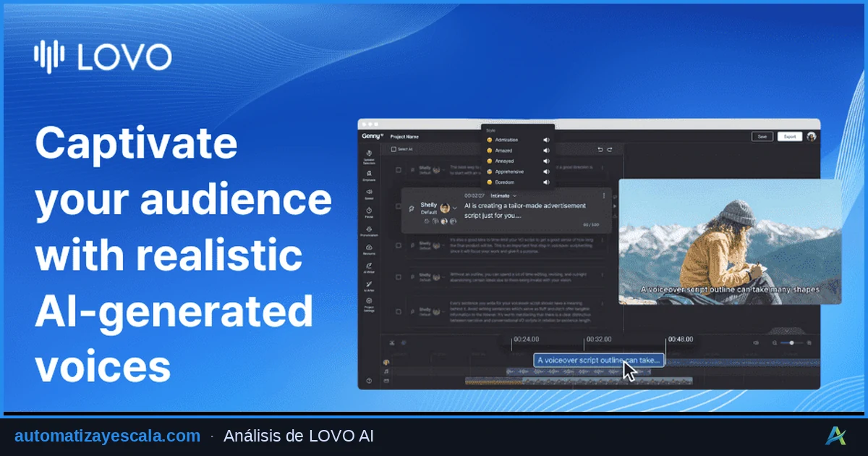Open the Genny logo dropdown
Viewport: 868px width, 456px height.
point(373,136)
